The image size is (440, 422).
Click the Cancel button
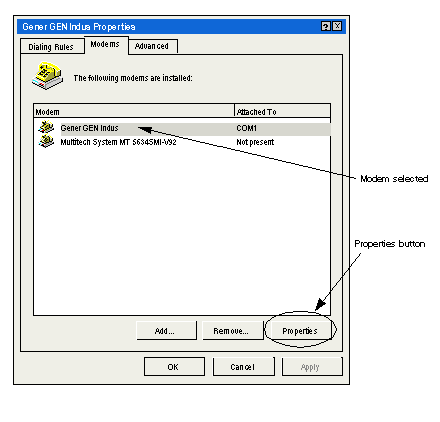pyautogui.click(x=244, y=367)
